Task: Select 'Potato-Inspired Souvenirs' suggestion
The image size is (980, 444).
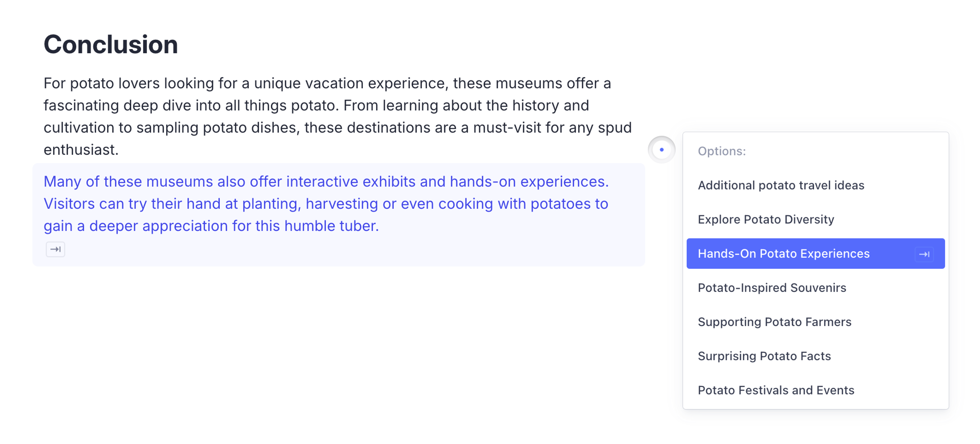Action: [x=771, y=288]
